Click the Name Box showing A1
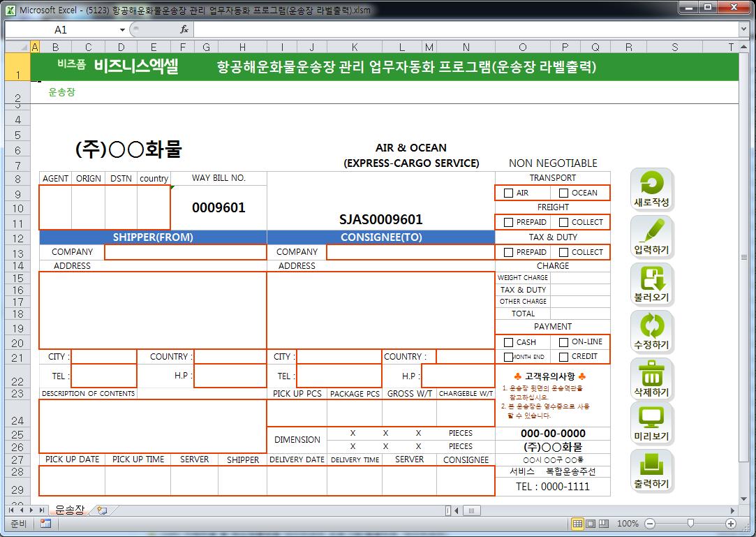 [61, 30]
